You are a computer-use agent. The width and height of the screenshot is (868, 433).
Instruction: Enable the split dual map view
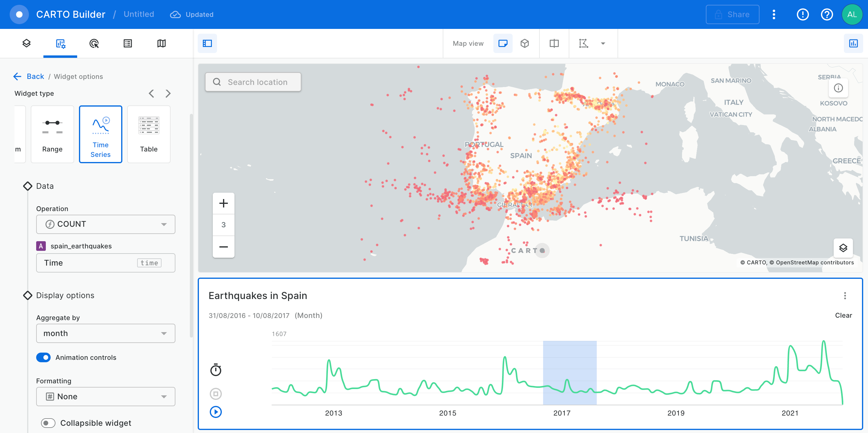(x=554, y=43)
